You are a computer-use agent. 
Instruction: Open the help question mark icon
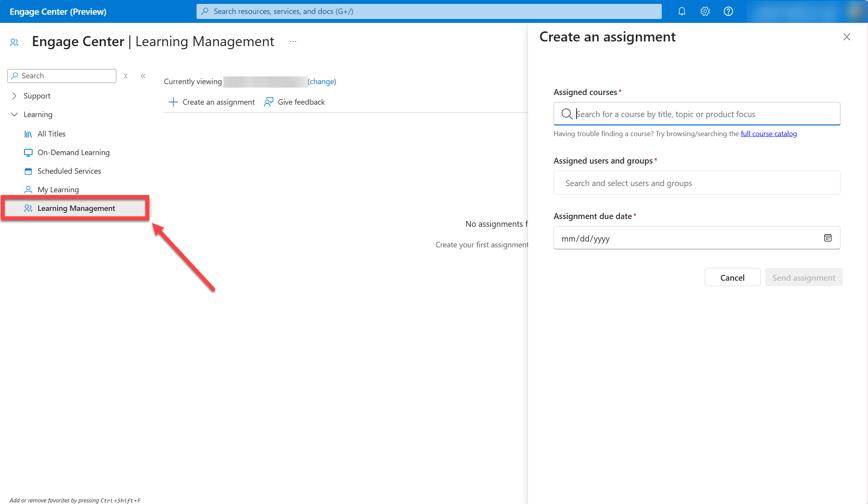[x=728, y=11]
